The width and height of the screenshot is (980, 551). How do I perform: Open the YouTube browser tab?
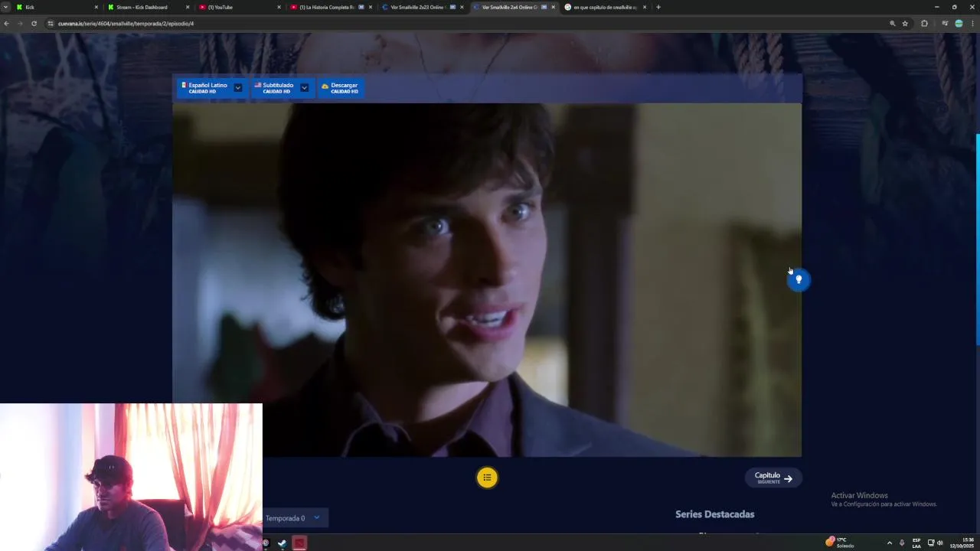coord(239,7)
